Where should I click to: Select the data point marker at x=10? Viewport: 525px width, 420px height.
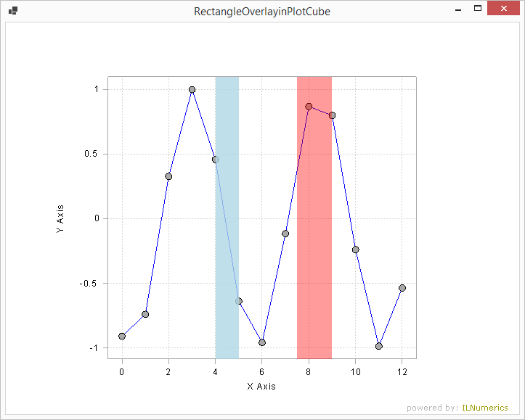click(356, 250)
